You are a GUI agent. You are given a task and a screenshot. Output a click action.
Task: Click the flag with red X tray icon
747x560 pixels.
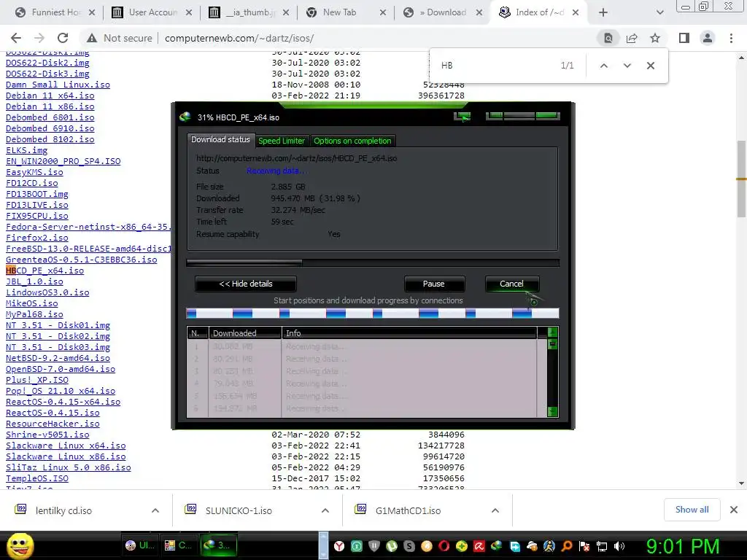[x=584, y=546]
